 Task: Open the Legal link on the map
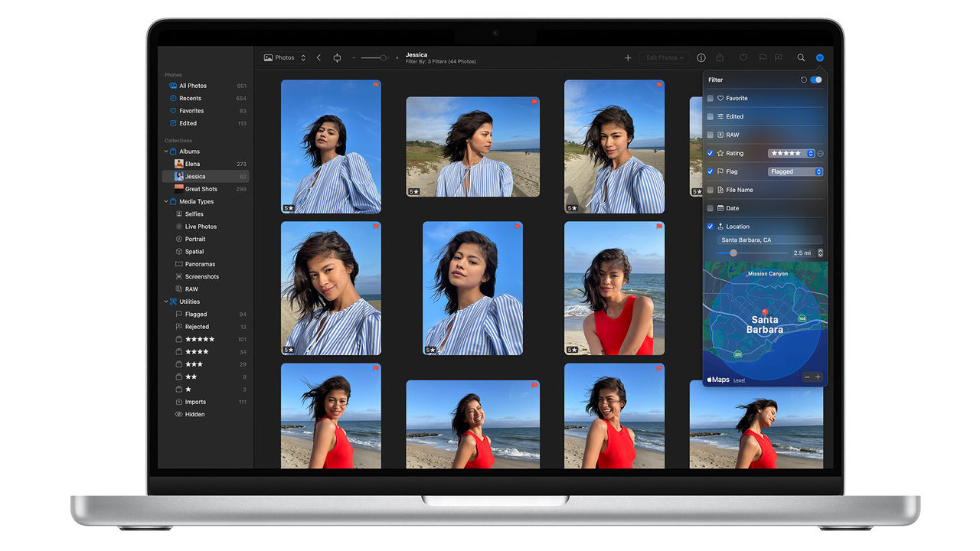[x=739, y=380]
